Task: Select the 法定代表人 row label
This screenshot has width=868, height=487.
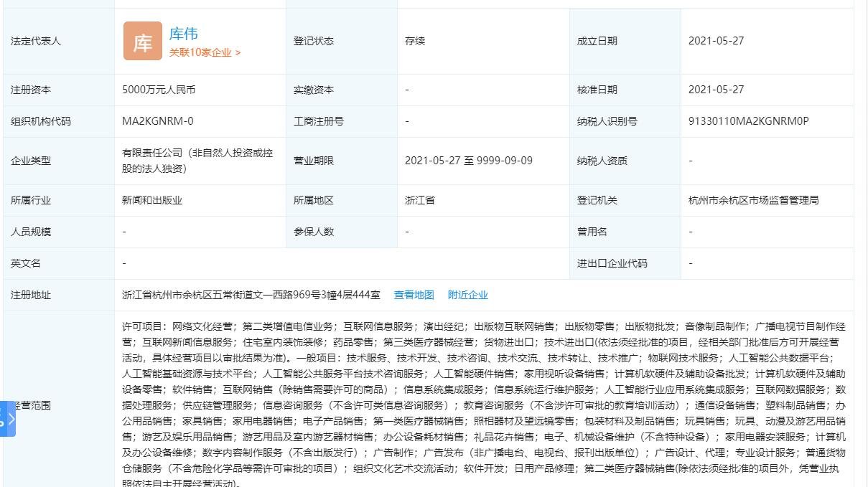Action: tap(34, 41)
